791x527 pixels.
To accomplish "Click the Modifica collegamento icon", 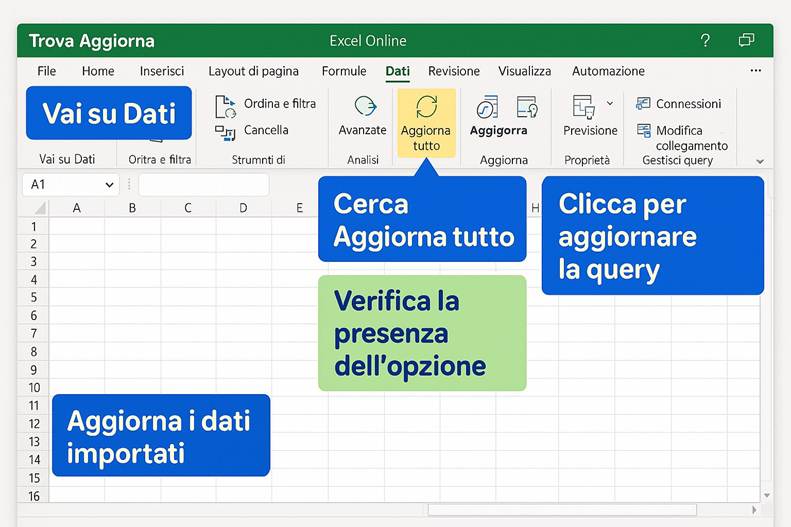I will 644,130.
